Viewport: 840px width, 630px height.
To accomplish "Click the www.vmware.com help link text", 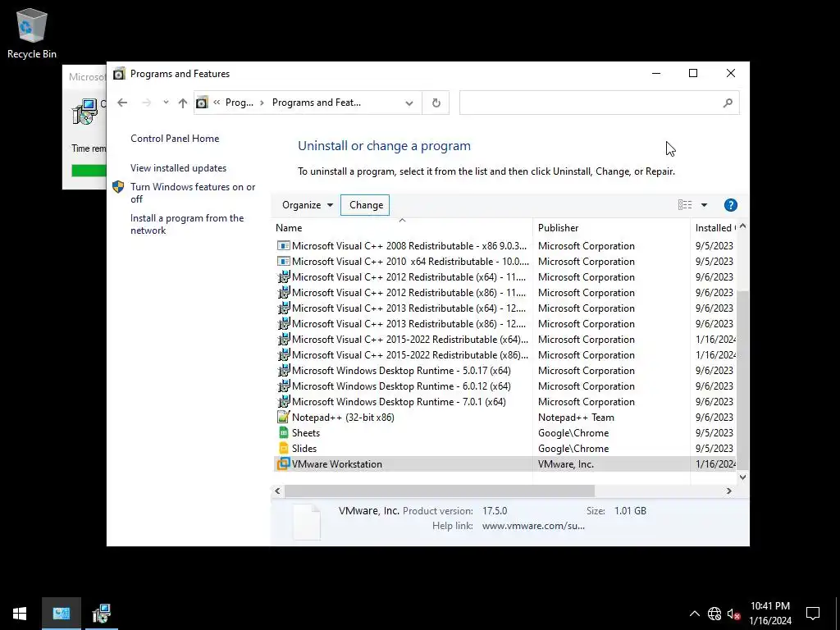I will pyautogui.click(x=533, y=526).
